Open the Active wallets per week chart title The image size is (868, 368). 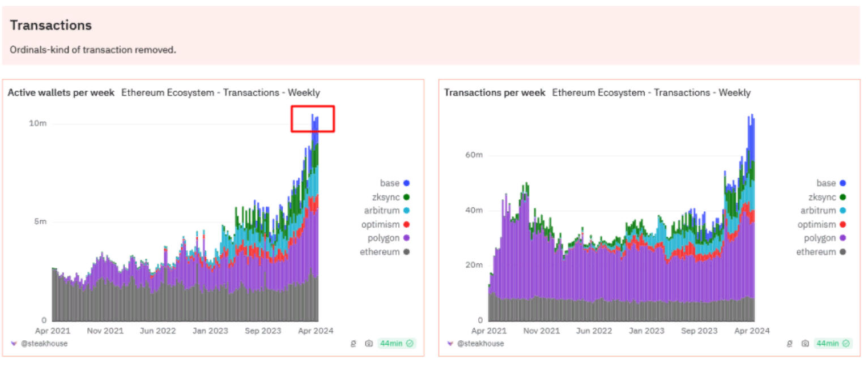[x=61, y=93]
